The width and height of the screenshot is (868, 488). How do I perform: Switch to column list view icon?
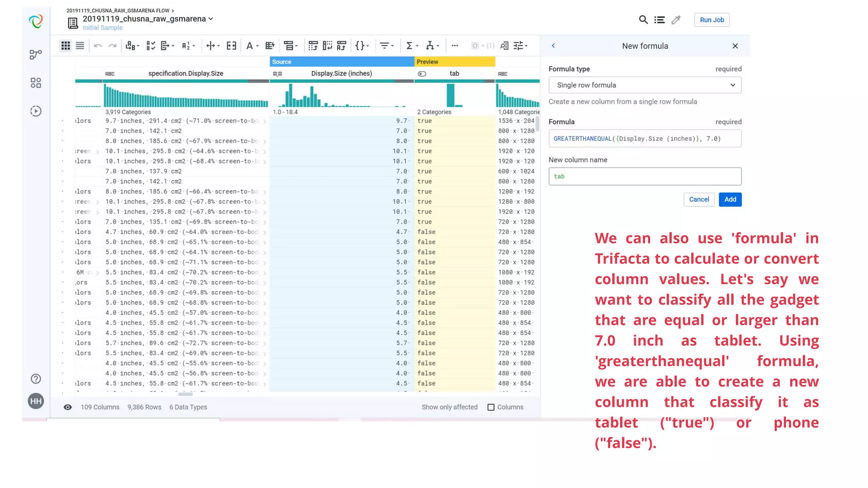80,46
